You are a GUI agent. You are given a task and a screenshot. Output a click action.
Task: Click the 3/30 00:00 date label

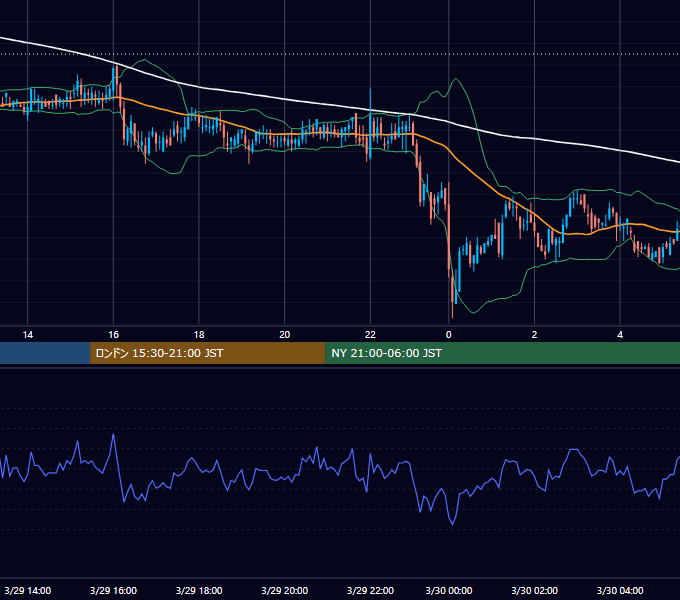(x=449, y=590)
